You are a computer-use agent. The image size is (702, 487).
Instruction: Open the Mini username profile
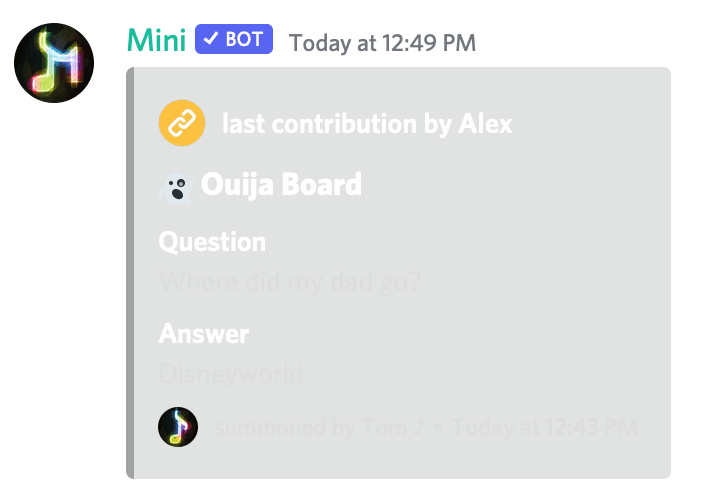click(156, 40)
